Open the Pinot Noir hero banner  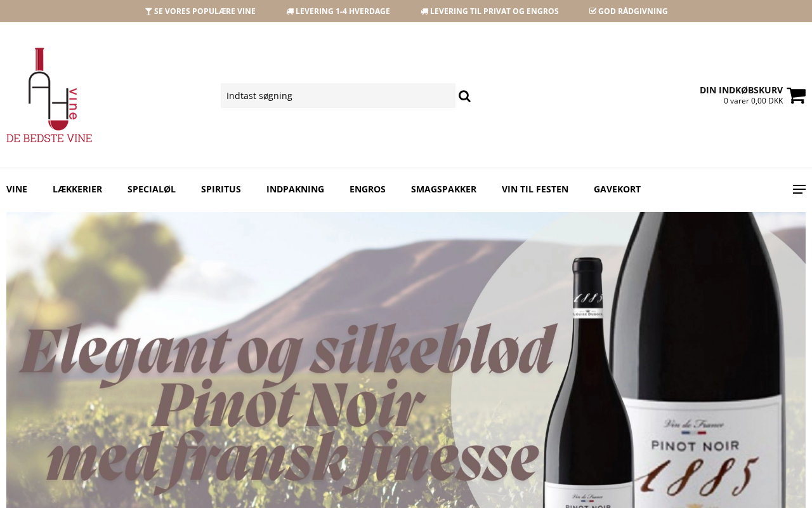pyautogui.click(x=406, y=360)
